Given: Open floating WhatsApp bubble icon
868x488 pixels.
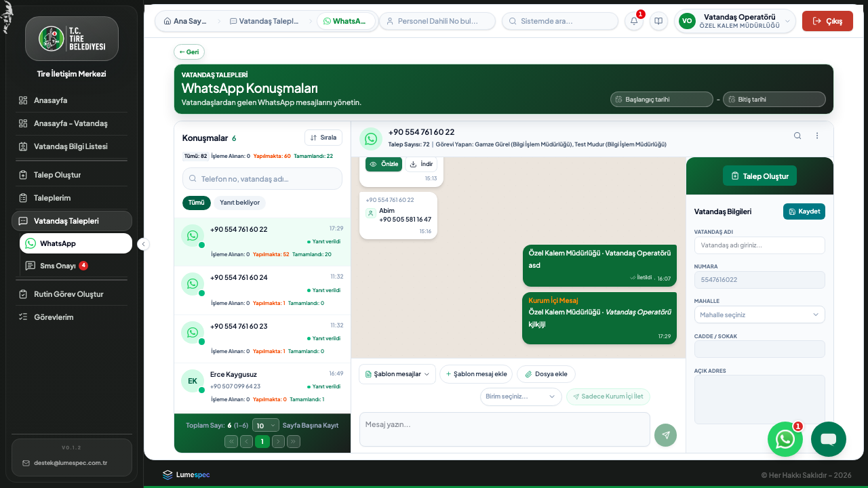Looking at the screenshot, I should pyautogui.click(x=785, y=439).
